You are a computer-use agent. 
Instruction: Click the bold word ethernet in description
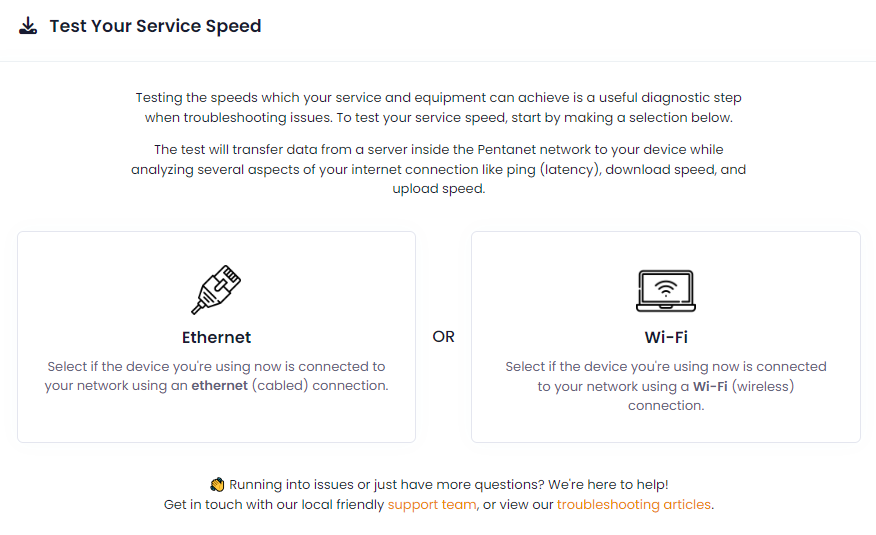click(220, 385)
